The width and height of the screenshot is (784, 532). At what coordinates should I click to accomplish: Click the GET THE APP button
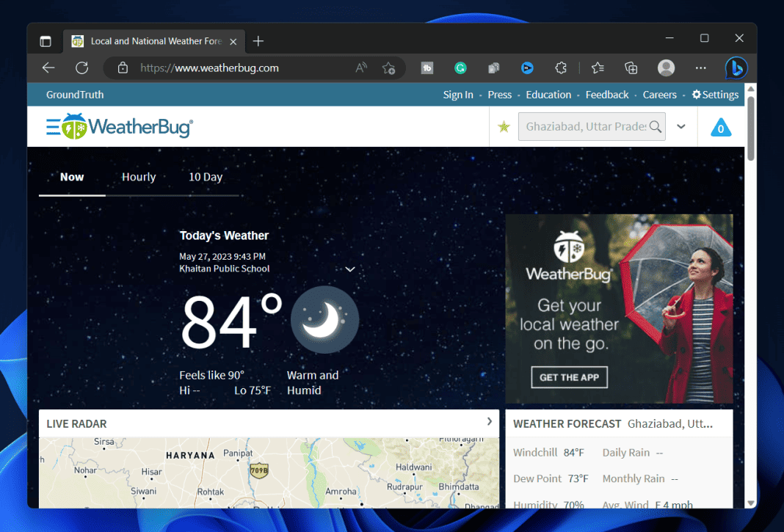click(x=569, y=376)
